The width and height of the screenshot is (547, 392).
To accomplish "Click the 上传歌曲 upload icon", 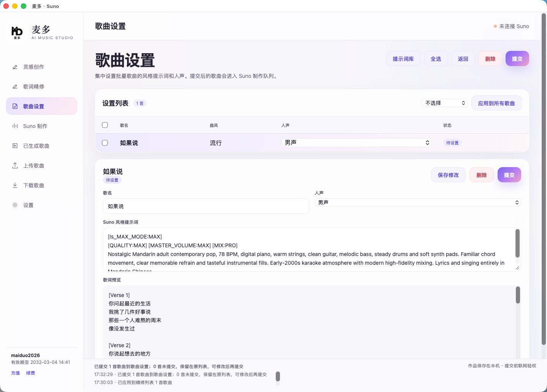I will coord(15,166).
